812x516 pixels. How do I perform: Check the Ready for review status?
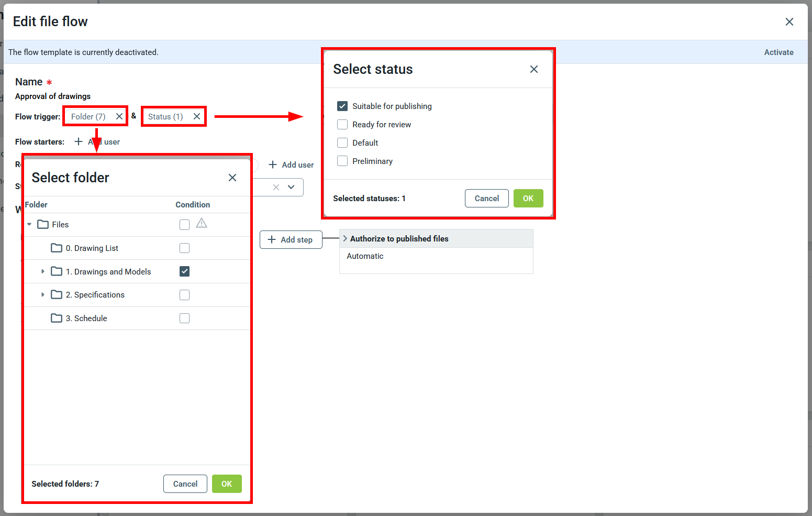[x=342, y=124]
